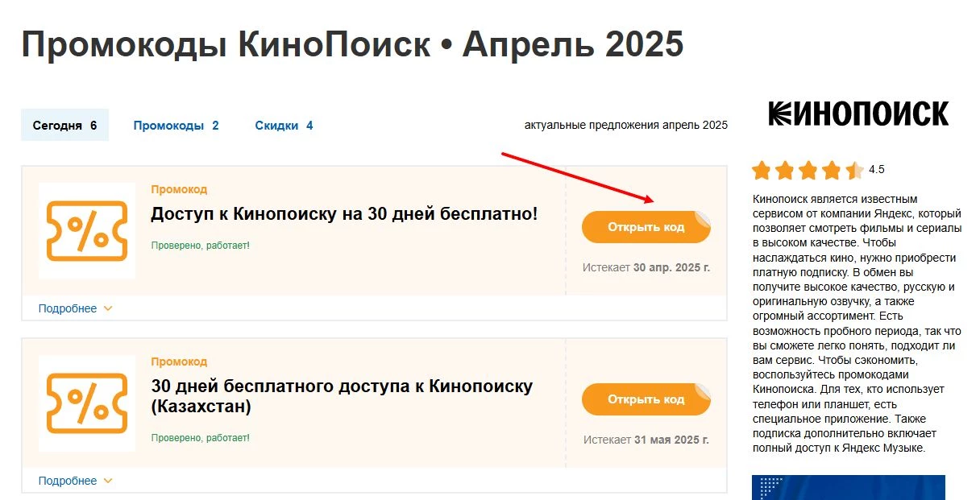Screen dimensions: 980x500
Task: Click the third star in the Кинопоиск rating
Action: (x=806, y=170)
